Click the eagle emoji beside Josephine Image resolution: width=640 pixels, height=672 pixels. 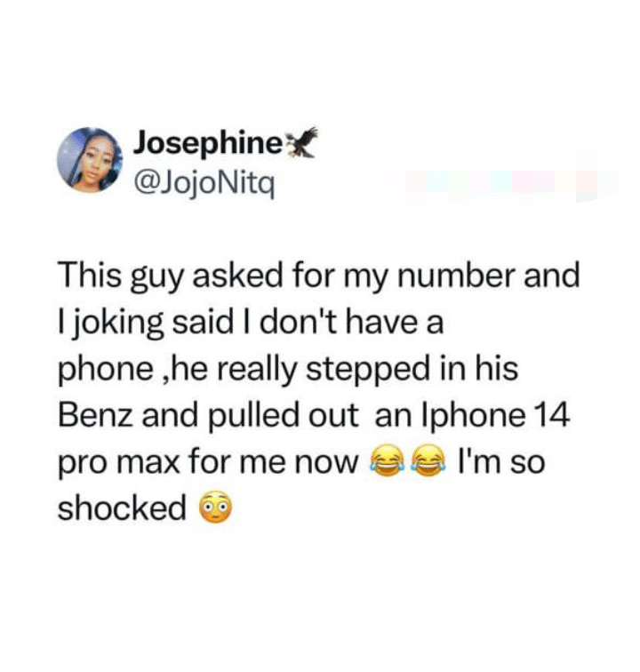301,142
